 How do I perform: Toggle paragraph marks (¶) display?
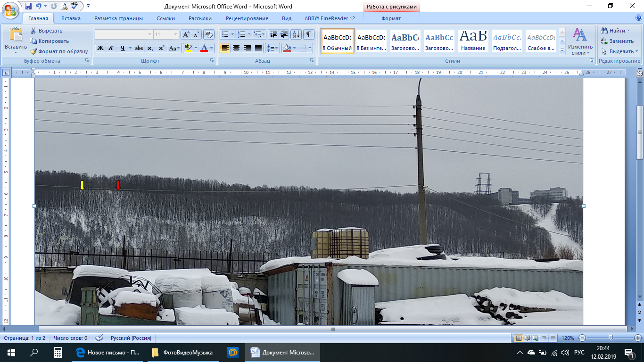tap(308, 34)
